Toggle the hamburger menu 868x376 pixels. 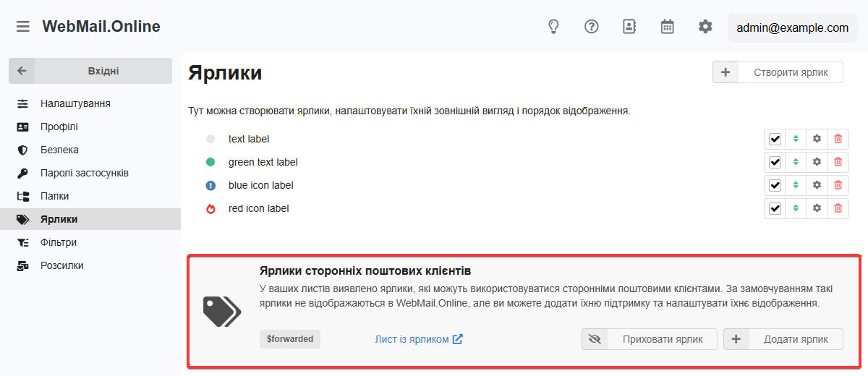coord(23,27)
